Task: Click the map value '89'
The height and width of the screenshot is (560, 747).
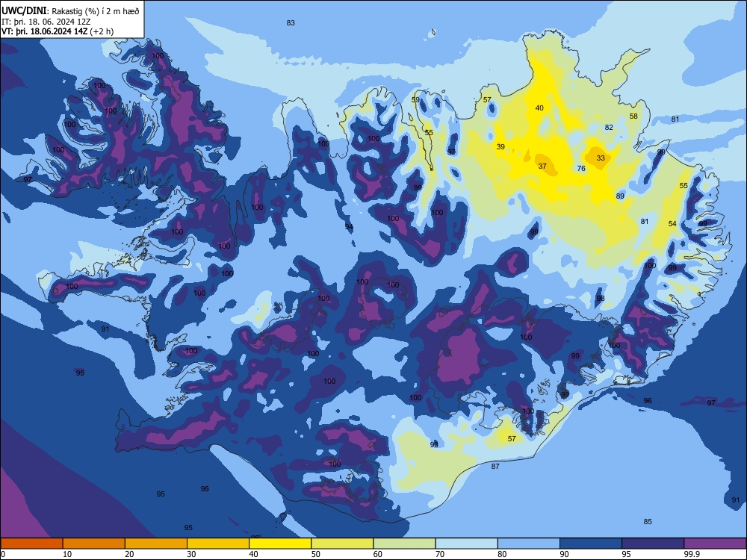Action: [x=620, y=196]
